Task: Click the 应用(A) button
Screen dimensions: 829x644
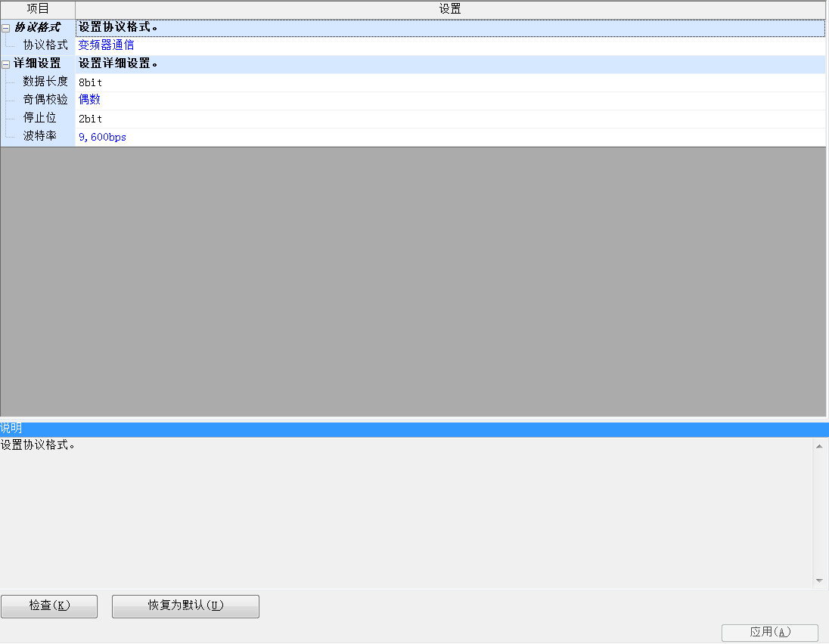Action: pyautogui.click(x=770, y=633)
